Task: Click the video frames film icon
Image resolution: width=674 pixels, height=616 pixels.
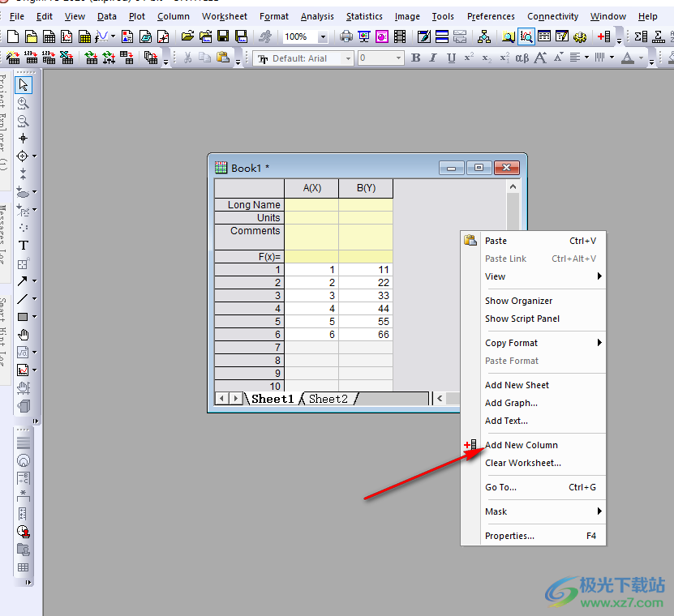Action: coord(400,37)
